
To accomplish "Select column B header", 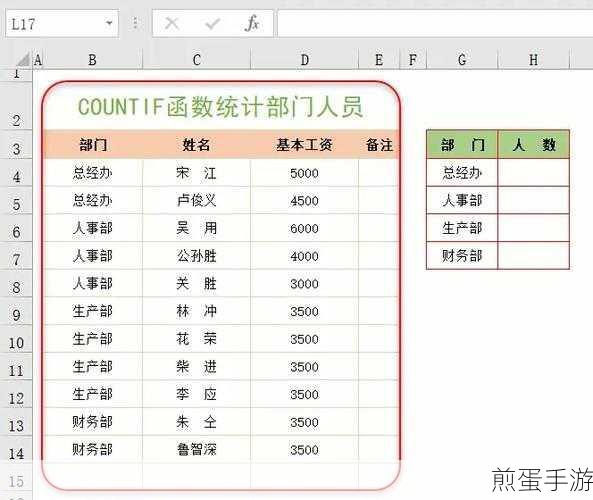I will tap(93, 59).
